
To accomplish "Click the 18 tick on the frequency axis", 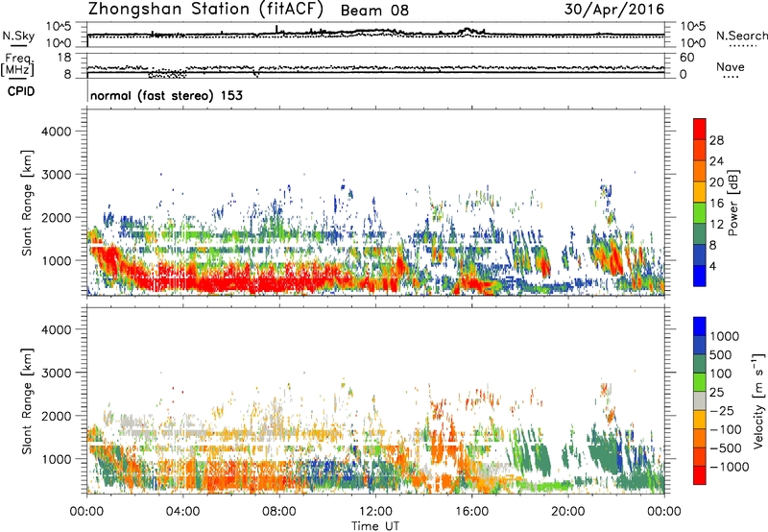I will pos(64,58).
